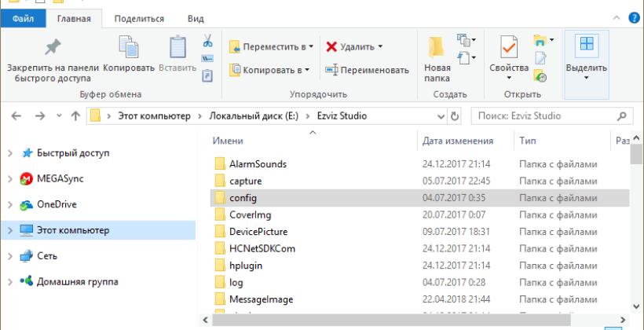The image size is (644, 330).
Task: Click Локальный диск (E:) in breadcrumb
Action: 253,115
